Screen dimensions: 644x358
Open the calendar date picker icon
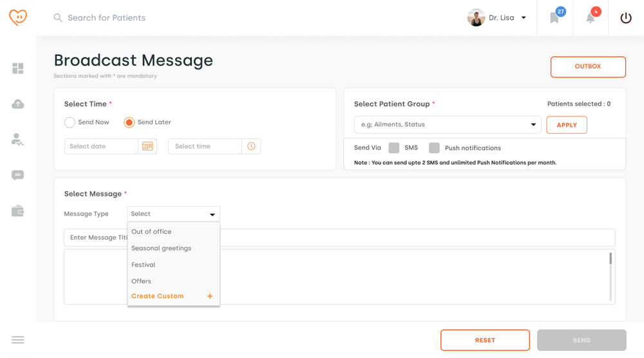[147, 147]
